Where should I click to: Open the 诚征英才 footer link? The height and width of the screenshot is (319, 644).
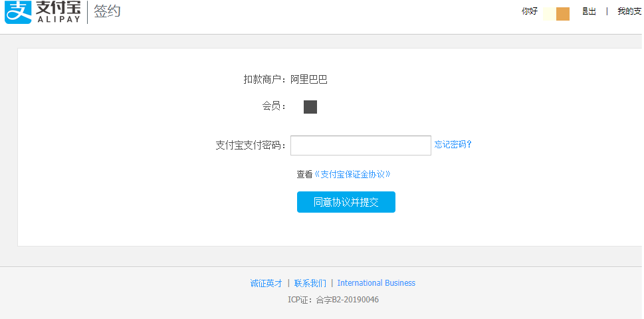click(x=266, y=283)
